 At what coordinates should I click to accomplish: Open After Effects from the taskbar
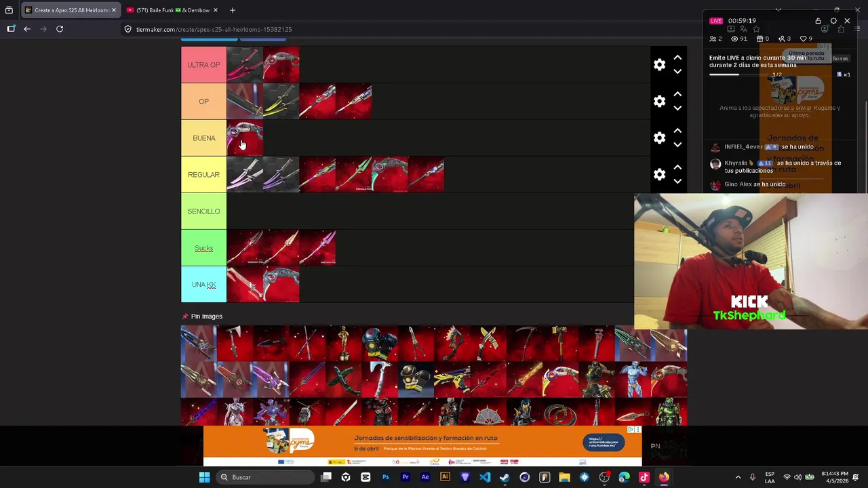click(425, 477)
